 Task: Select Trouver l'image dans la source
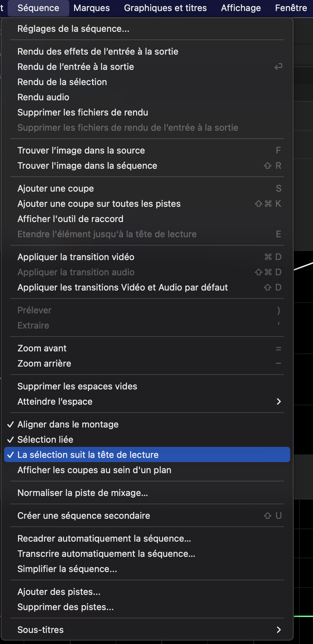pos(81,150)
